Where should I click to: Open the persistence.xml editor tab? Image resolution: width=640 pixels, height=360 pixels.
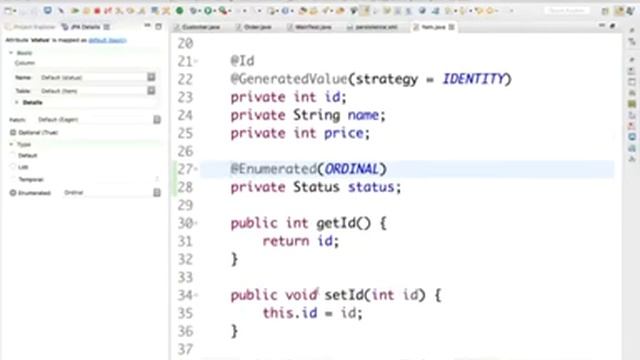pyautogui.click(x=372, y=27)
